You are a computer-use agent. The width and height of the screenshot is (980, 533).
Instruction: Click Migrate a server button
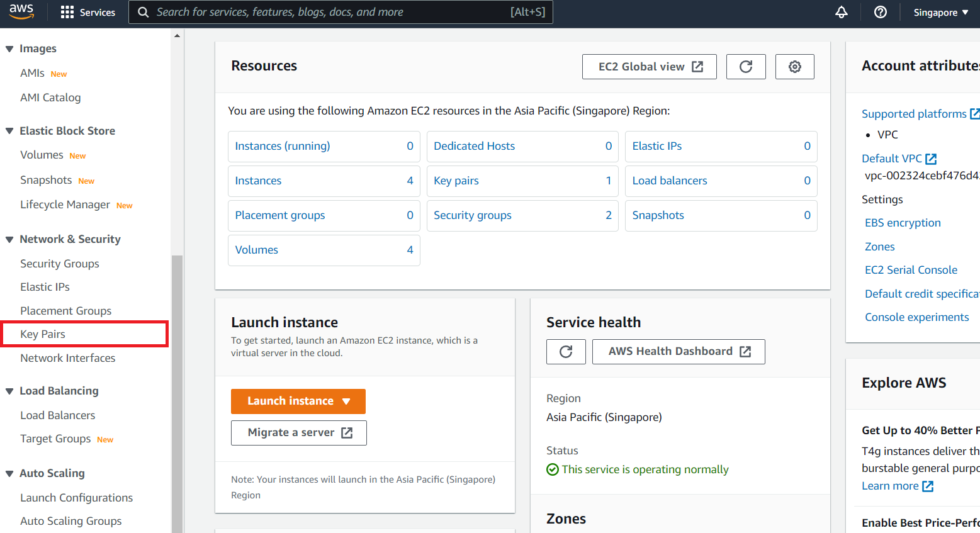pyautogui.click(x=299, y=433)
